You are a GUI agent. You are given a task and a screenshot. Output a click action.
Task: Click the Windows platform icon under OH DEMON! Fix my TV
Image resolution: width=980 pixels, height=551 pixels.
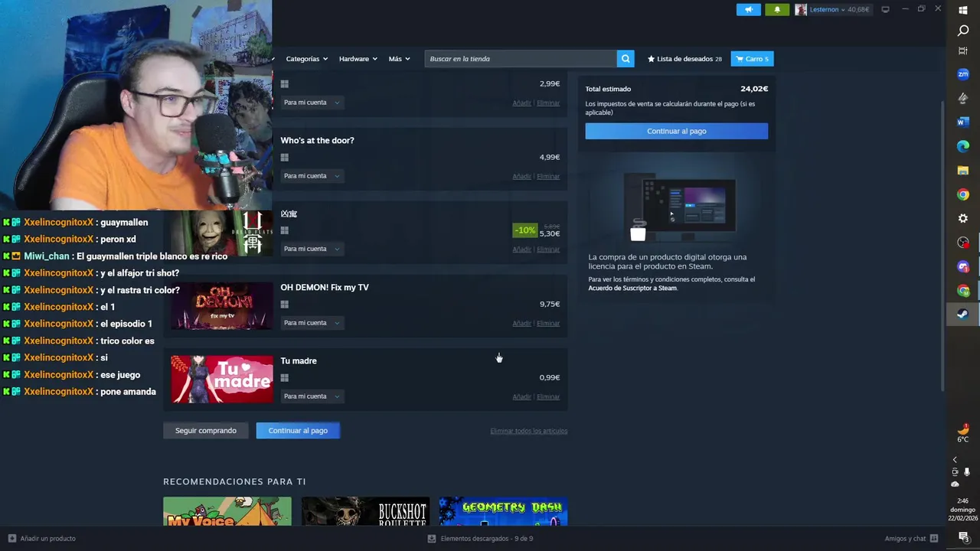pyautogui.click(x=285, y=305)
